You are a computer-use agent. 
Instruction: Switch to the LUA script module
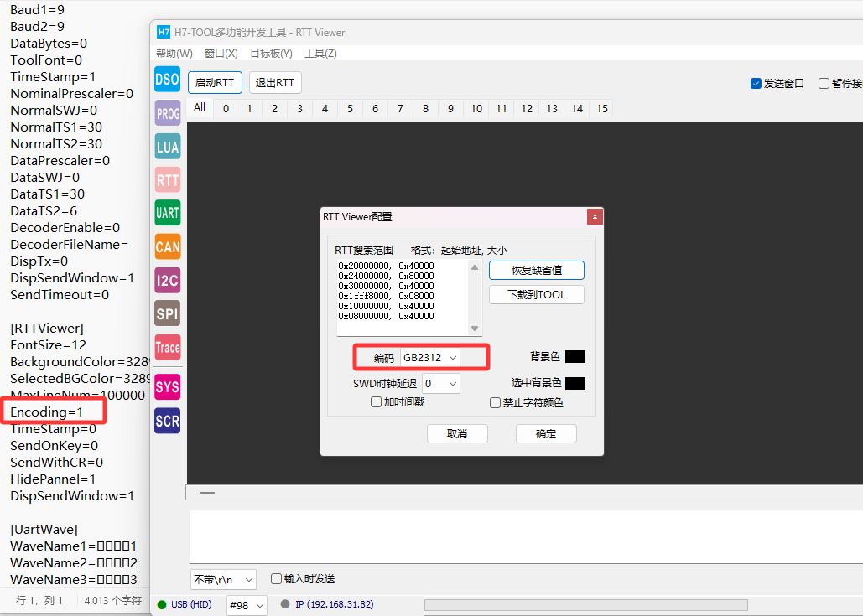pos(168,147)
